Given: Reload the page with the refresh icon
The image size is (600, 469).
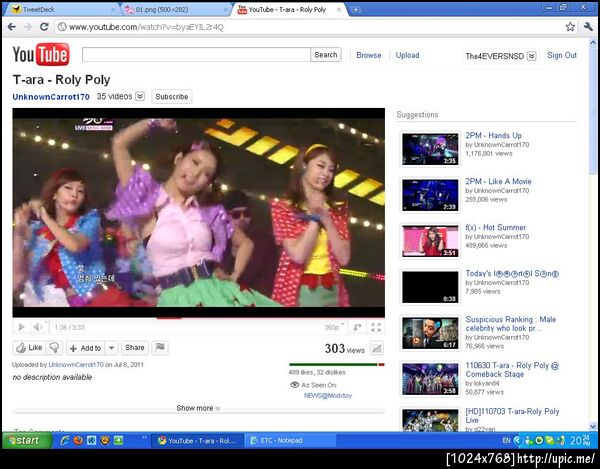Looking at the screenshot, I should pos(44,27).
